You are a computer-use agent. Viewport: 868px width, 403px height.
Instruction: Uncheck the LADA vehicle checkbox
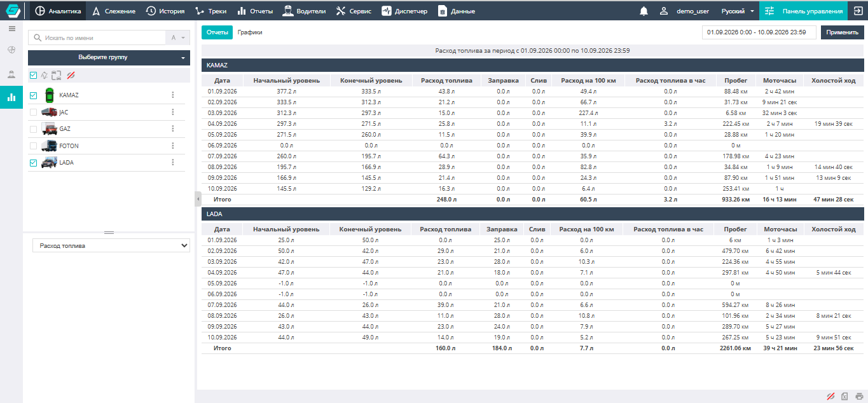[x=33, y=163]
